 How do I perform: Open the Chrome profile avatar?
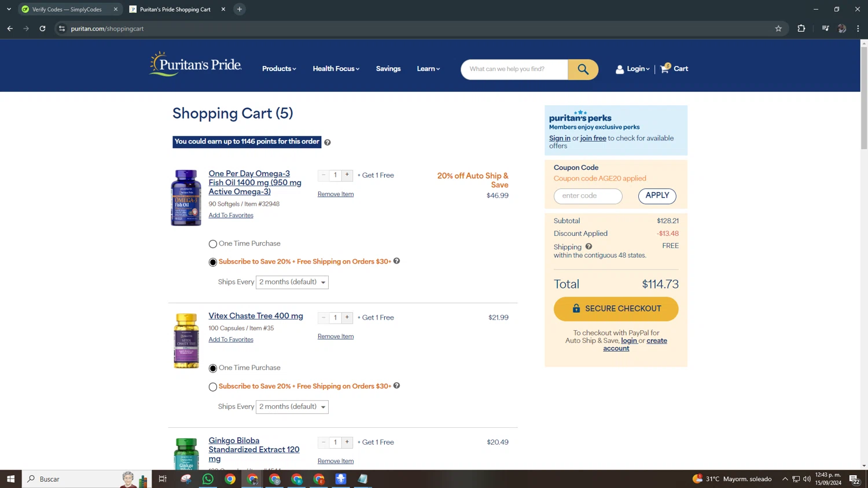pyautogui.click(x=842, y=28)
